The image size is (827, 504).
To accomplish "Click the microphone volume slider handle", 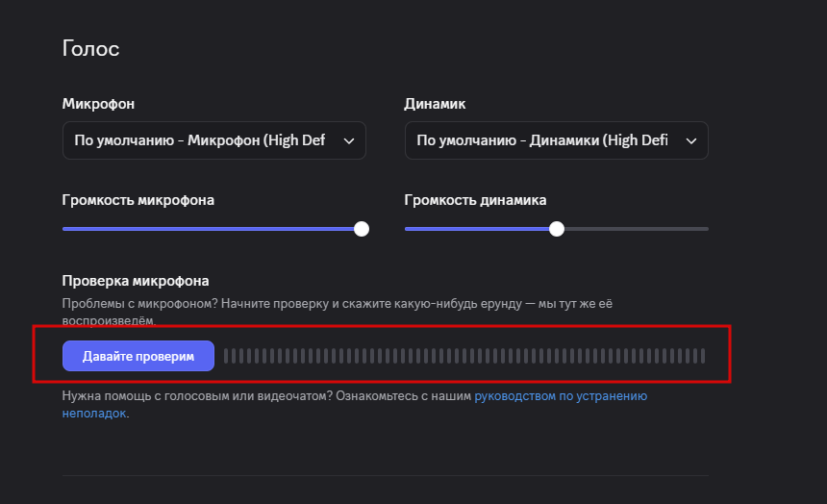I will pos(362,229).
